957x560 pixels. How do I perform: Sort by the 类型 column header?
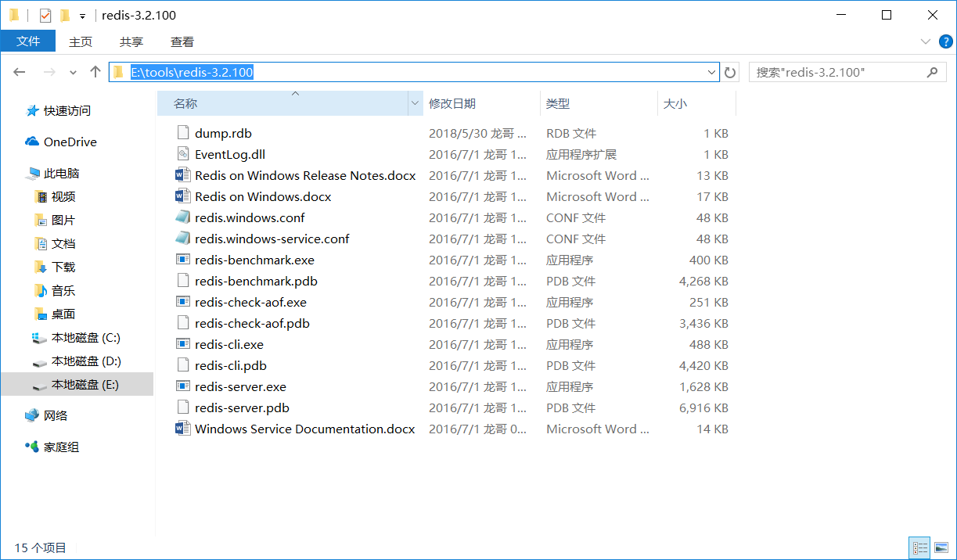(599, 103)
